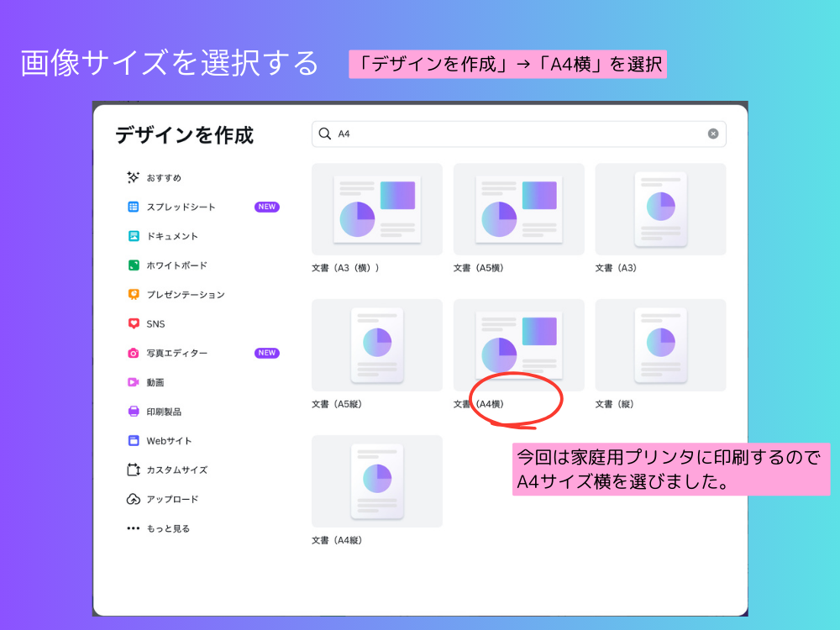The width and height of the screenshot is (840, 630).
Task: Clear the A4 search with the X button
Action: click(712, 134)
